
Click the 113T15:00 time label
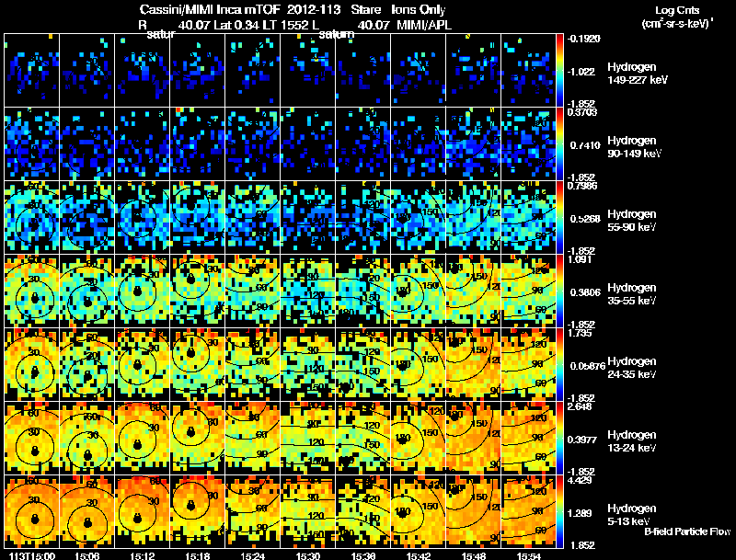coord(32,555)
